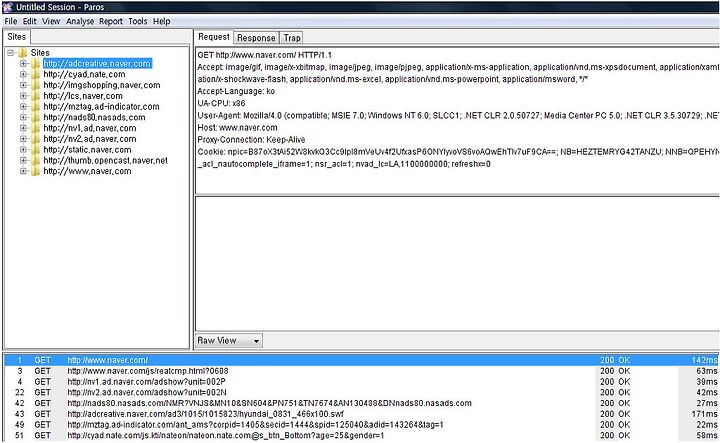Click folder icon of imgshopping.naver.com
Image resolution: width=720 pixels, height=443 pixels.
pyautogui.click(x=35, y=85)
